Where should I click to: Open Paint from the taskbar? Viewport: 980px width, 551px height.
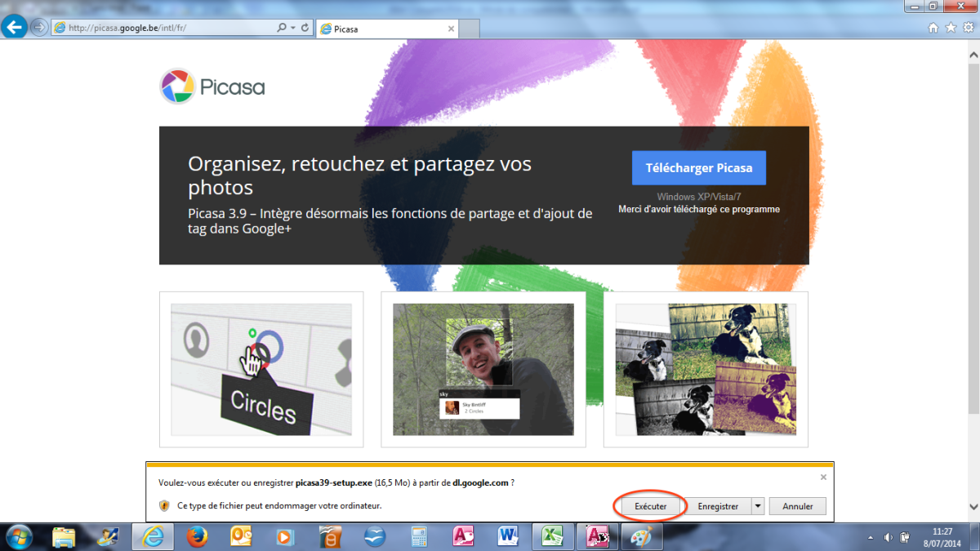pos(641,536)
